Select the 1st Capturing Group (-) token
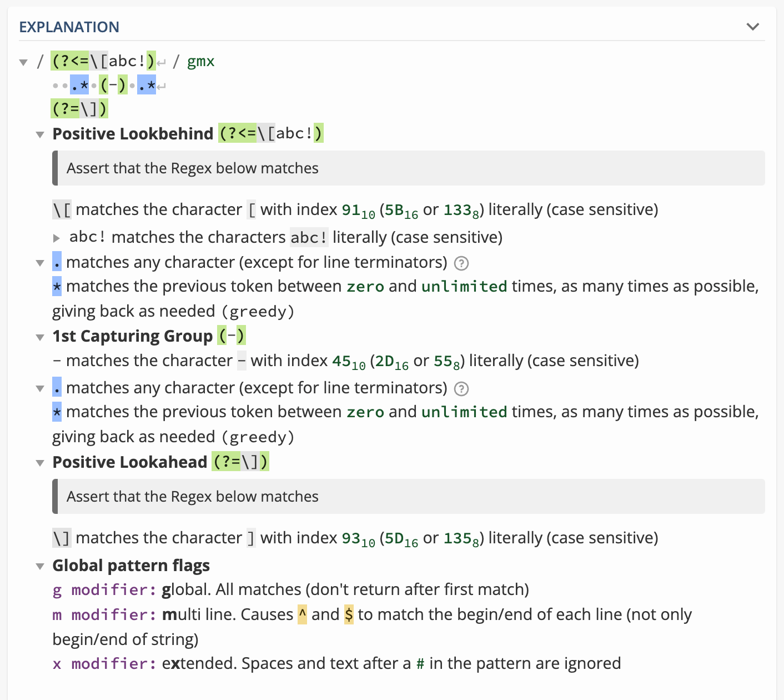This screenshot has height=700, width=784. [x=232, y=336]
